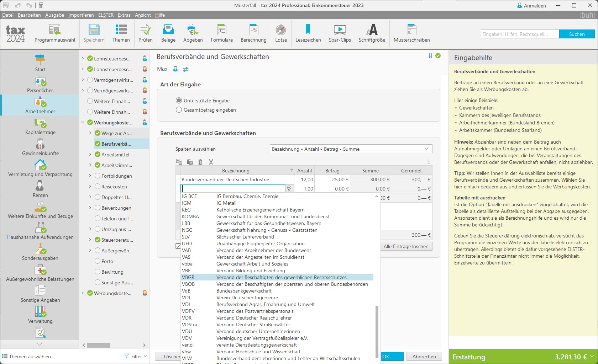The image size is (598, 364).
Task: Open the ELSTER menu
Action: coord(106,15)
